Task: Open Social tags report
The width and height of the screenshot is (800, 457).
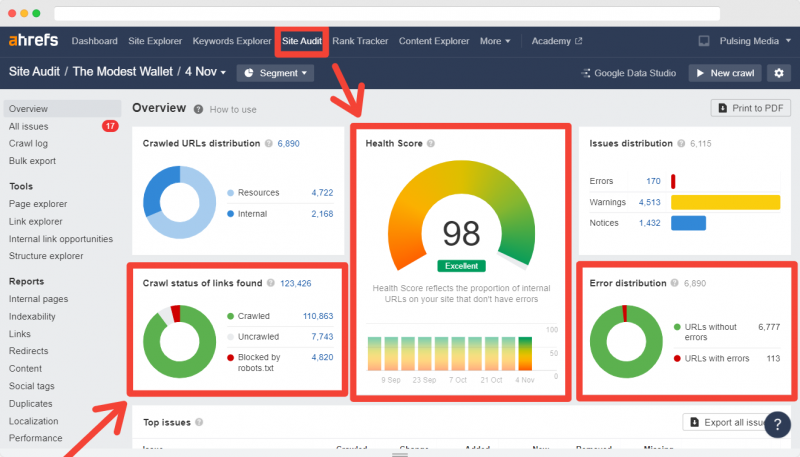Action: pyautogui.click(x=32, y=386)
